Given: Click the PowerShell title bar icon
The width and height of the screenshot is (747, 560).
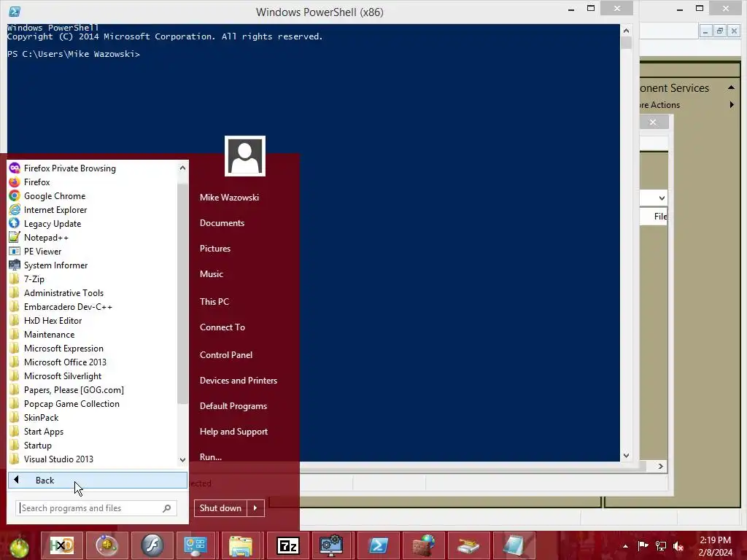Looking at the screenshot, I should [15, 12].
